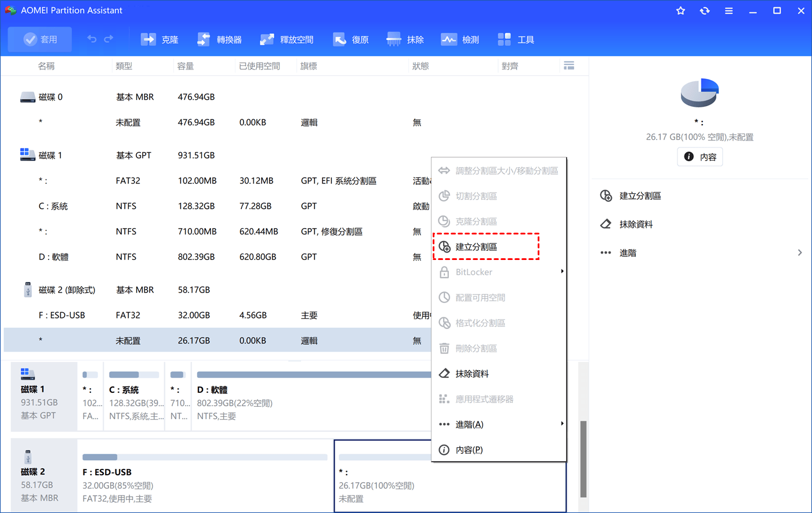The height and width of the screenshot is (513, 812).
Task: Click the disk map vertical scrollbar
Action: point(583,458)
